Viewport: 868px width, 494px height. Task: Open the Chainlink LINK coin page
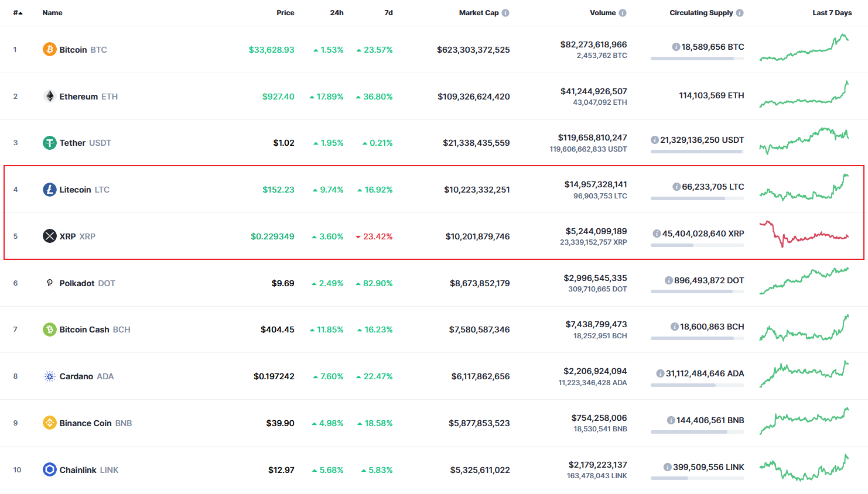pyautogui.click(x=89, y=470)
